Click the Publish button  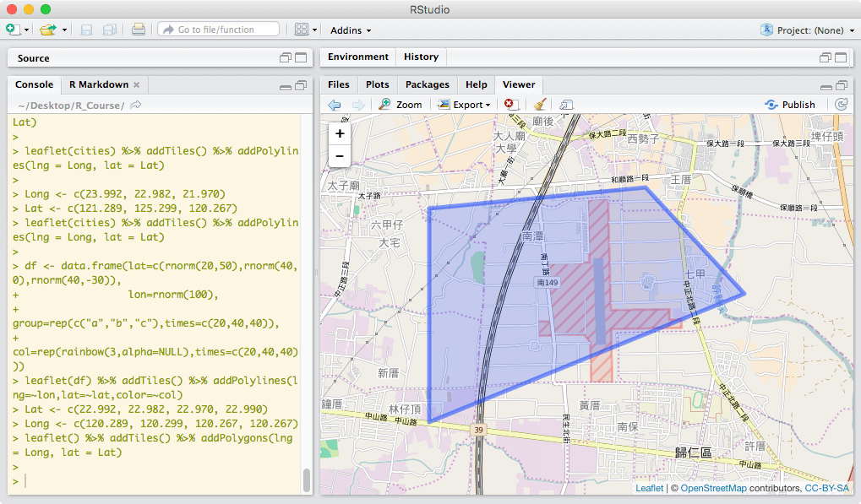pyautogui.click(x=790, y=105)
